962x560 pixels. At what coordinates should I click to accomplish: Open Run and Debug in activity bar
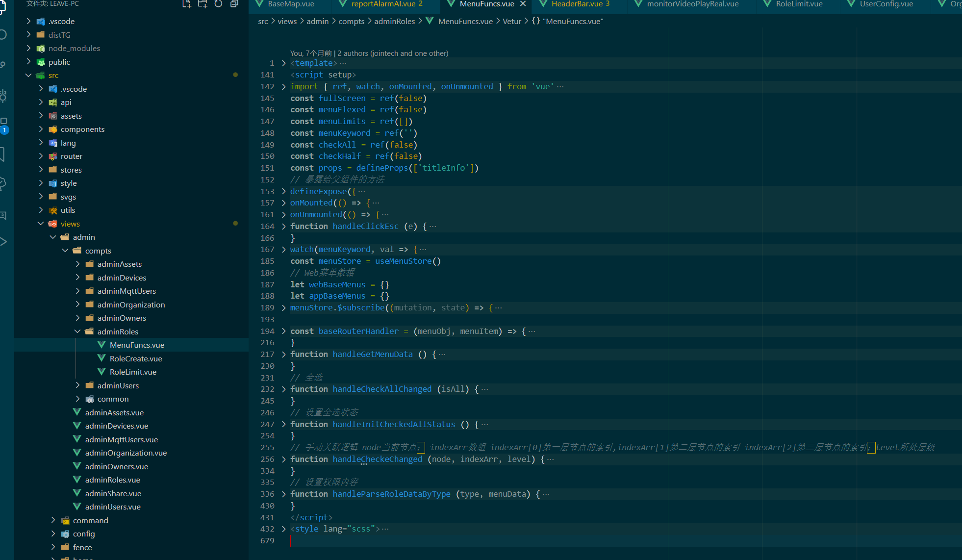tap(3, 95)
